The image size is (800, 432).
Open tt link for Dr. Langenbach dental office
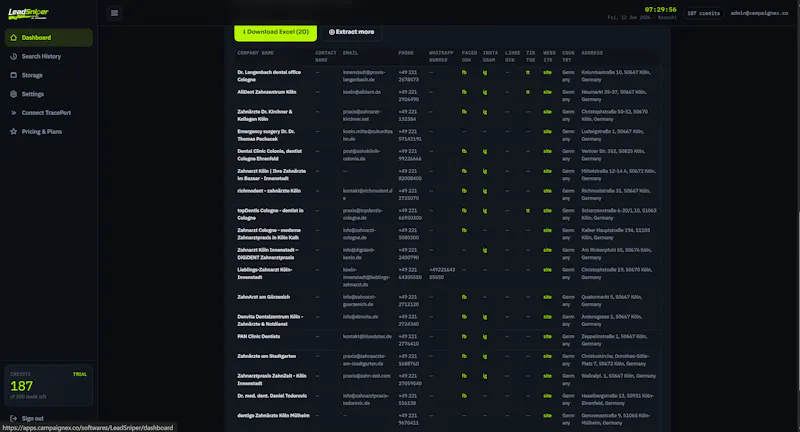point(528,72)
